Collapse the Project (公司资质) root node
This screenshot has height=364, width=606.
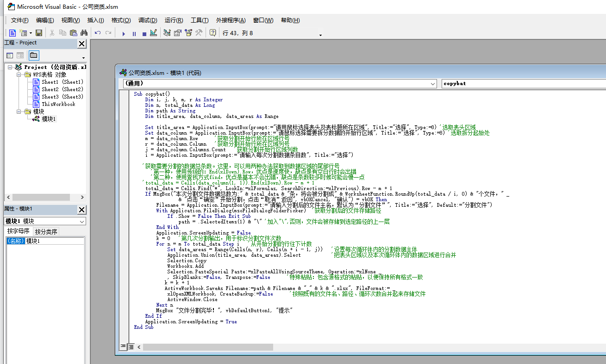[10, 67]
